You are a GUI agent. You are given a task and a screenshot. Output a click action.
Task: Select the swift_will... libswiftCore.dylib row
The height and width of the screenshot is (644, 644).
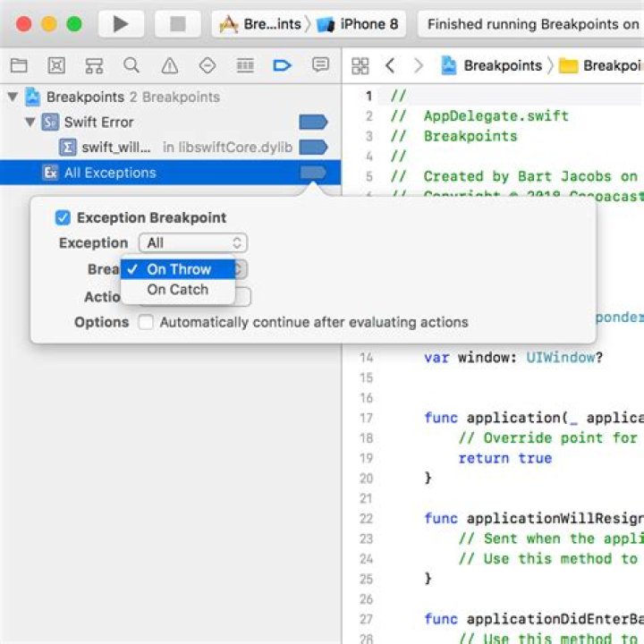coord(171,147)
